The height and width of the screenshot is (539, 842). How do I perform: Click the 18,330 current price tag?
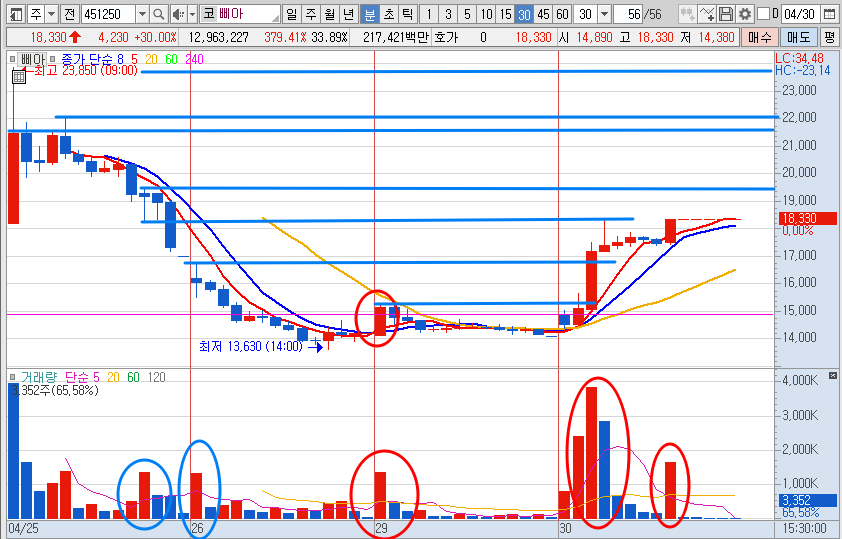[808, 218]
